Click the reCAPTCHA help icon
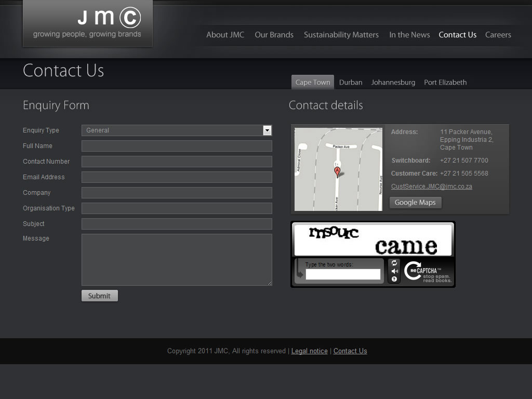Screen dimensions: 532x399 click(394, 280)
